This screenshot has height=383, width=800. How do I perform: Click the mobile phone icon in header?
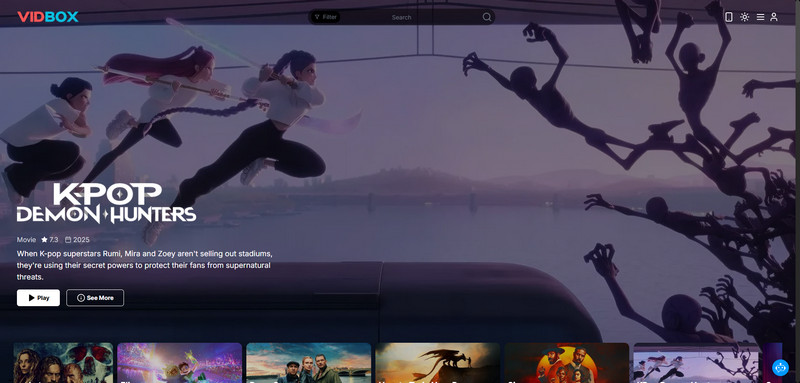(729, 17)
